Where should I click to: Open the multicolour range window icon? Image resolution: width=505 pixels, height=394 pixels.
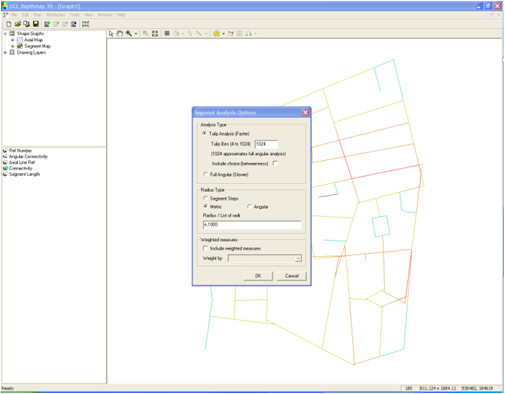point(86,24)
